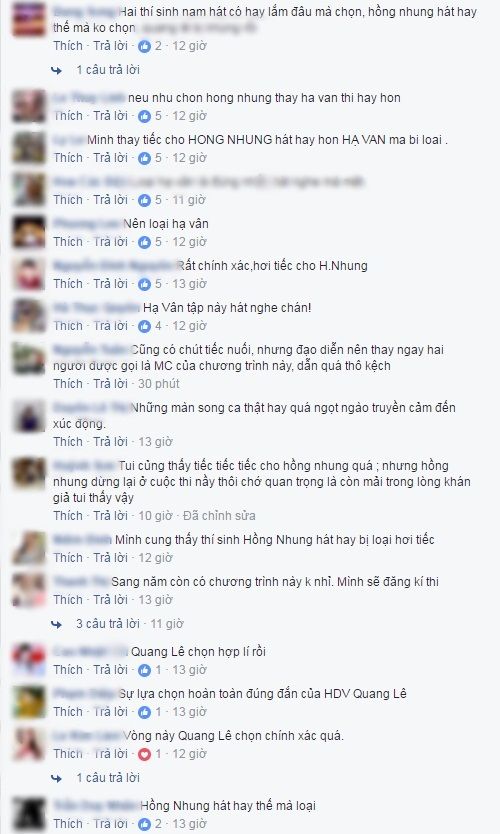Click avatar of "Nên loại hạ vân" commenter
This screenshot has height=834, width=500.
pos(29,232)
